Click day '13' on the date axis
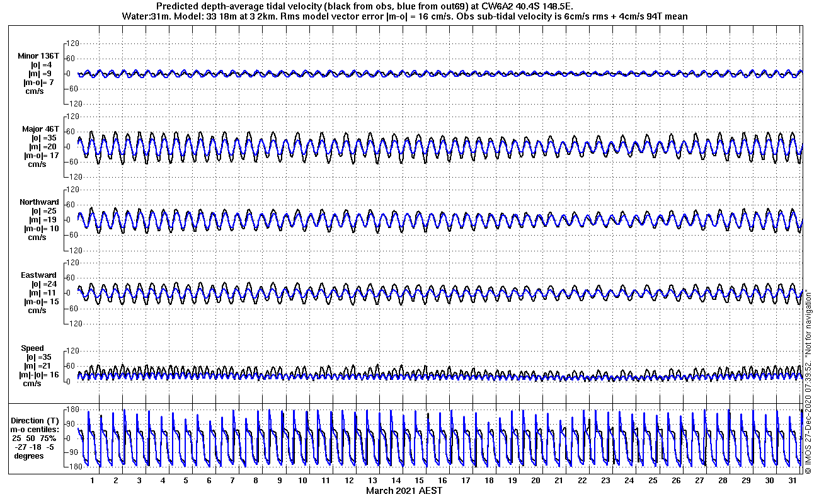The image size is (819, 504). pos(372,480)
